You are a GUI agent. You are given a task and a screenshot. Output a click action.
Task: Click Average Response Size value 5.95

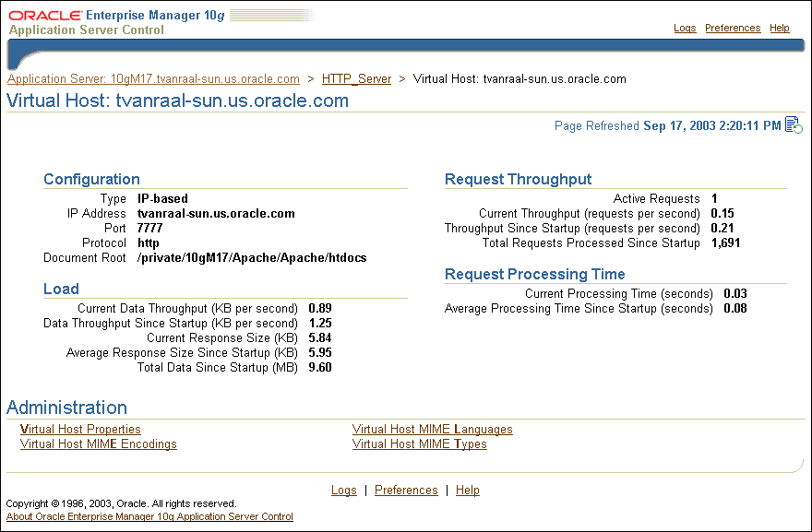point(320,353)
